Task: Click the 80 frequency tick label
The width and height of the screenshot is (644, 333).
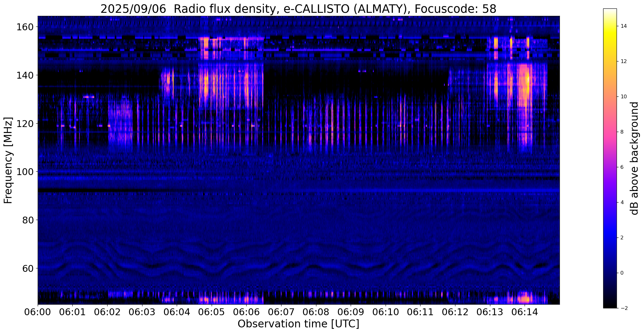Action: pyautogui.click(x=27, y=220)
